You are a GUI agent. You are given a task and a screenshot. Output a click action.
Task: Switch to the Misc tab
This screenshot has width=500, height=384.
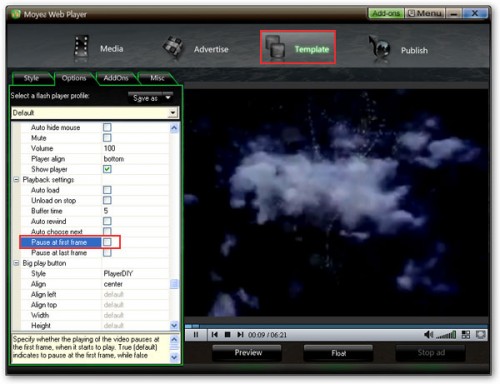(x=157, y=78)
